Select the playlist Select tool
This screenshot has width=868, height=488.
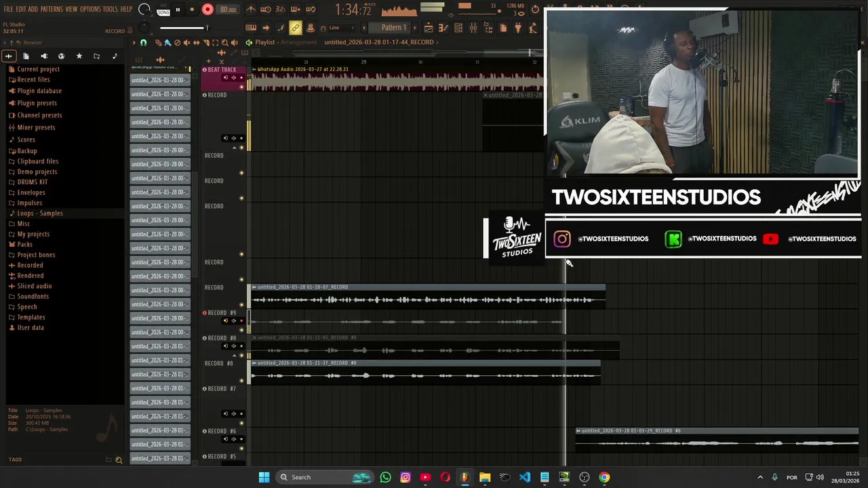[215, 42]
